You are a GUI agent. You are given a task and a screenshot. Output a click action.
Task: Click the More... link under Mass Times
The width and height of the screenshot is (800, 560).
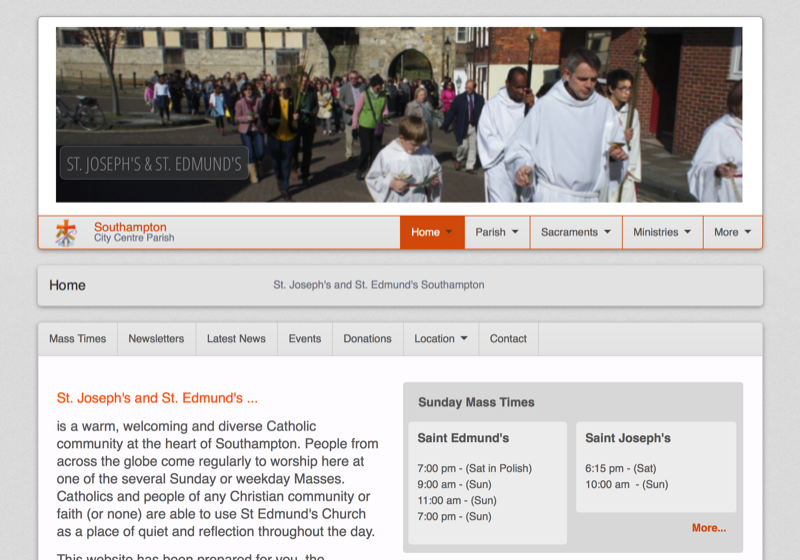[x=709, y=528]
